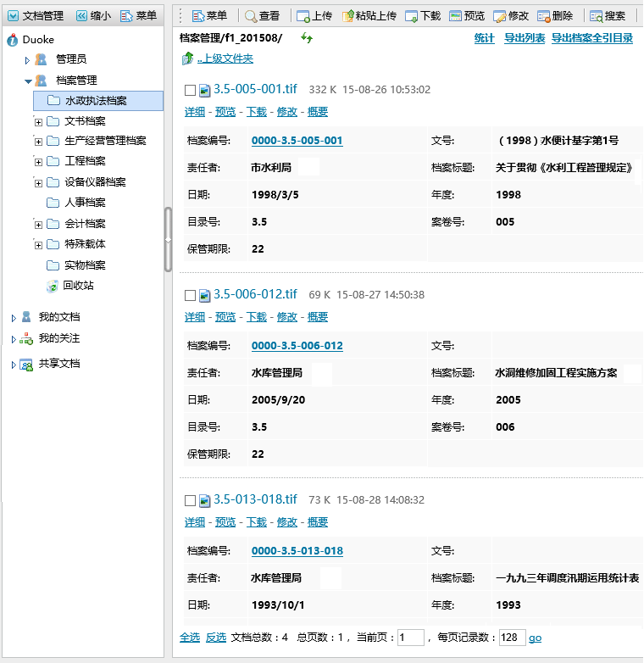Viewport: 644px width, 663px height.
Task: Click the 导出列表 link
Action: pyautogui.click(x=525, y=38)
